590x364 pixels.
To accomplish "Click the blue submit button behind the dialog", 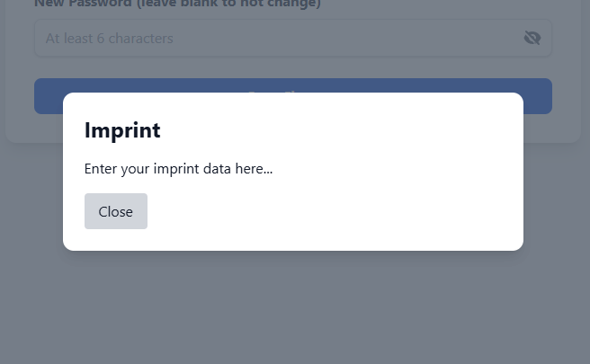I will pos(538,96).
